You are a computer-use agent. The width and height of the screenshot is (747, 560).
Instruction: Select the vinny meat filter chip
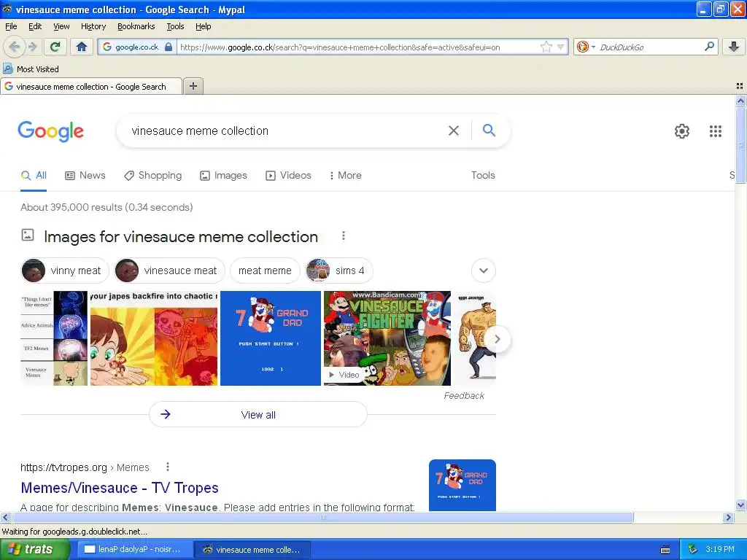65,271
